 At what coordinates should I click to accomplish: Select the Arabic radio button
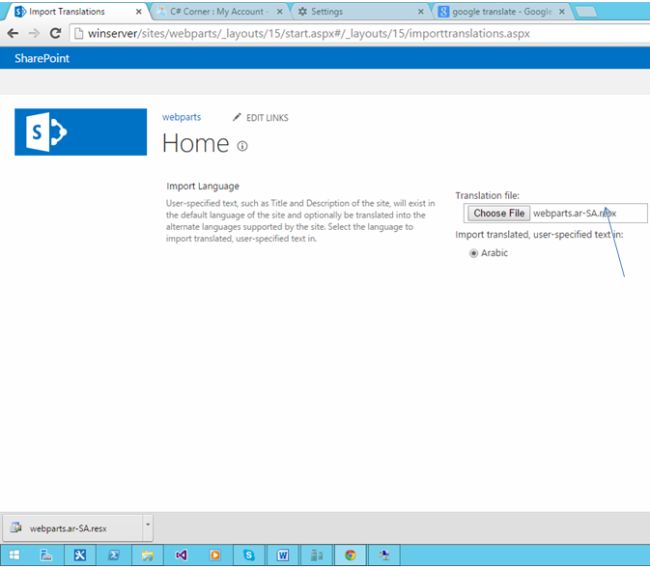473,253
